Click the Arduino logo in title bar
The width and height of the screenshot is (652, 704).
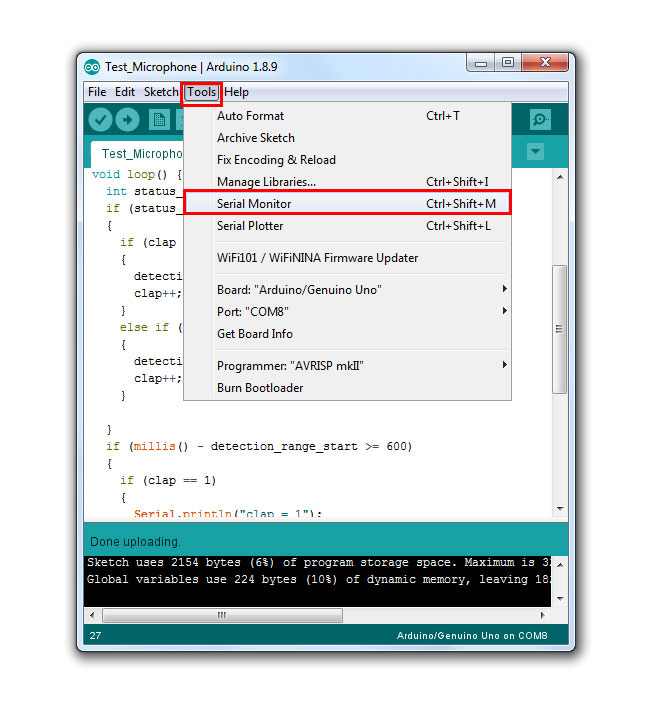tap(92, 67)
